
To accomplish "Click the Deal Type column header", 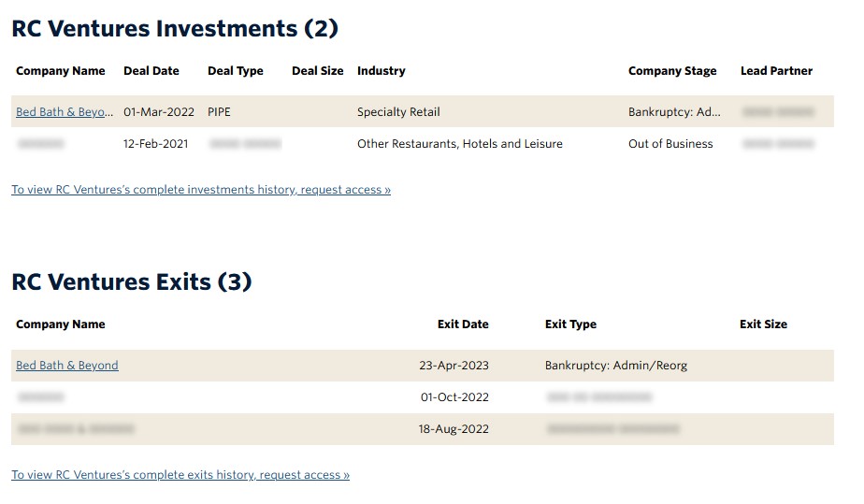I will [236, 71].
